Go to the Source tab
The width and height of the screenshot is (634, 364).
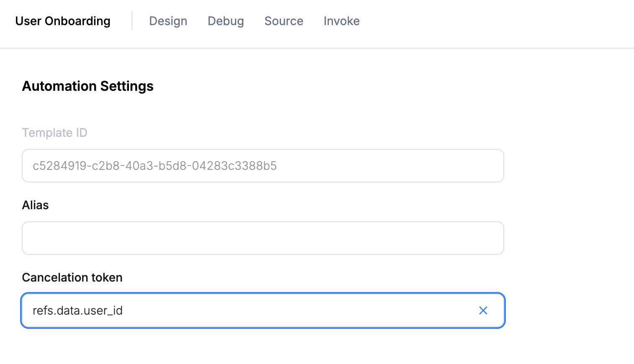283,21
